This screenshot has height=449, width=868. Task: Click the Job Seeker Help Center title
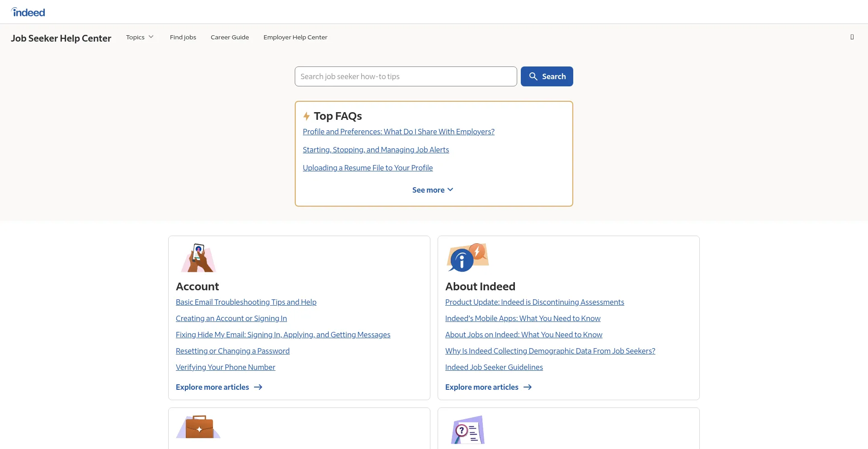click(61, 38)
